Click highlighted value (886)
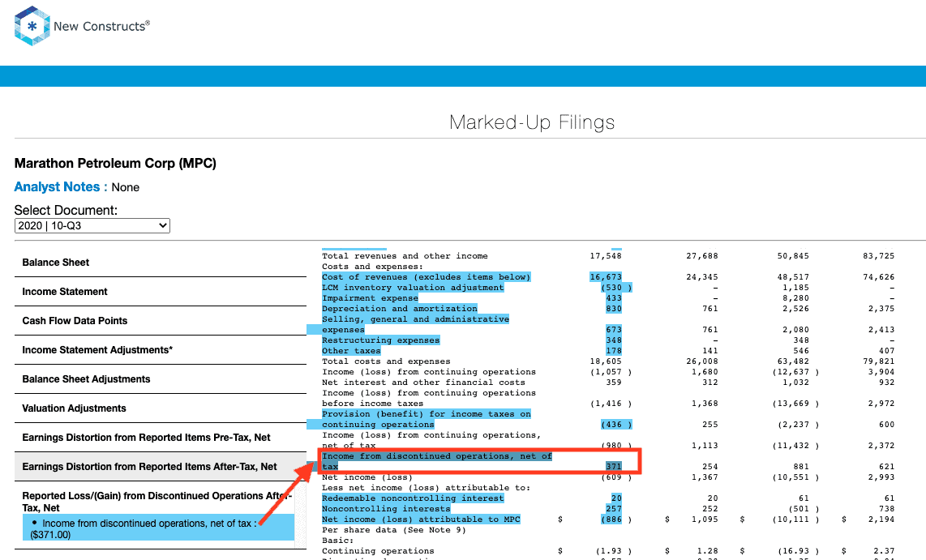Image resolution: width=926 pixels, height=560 pixels. 616,519
